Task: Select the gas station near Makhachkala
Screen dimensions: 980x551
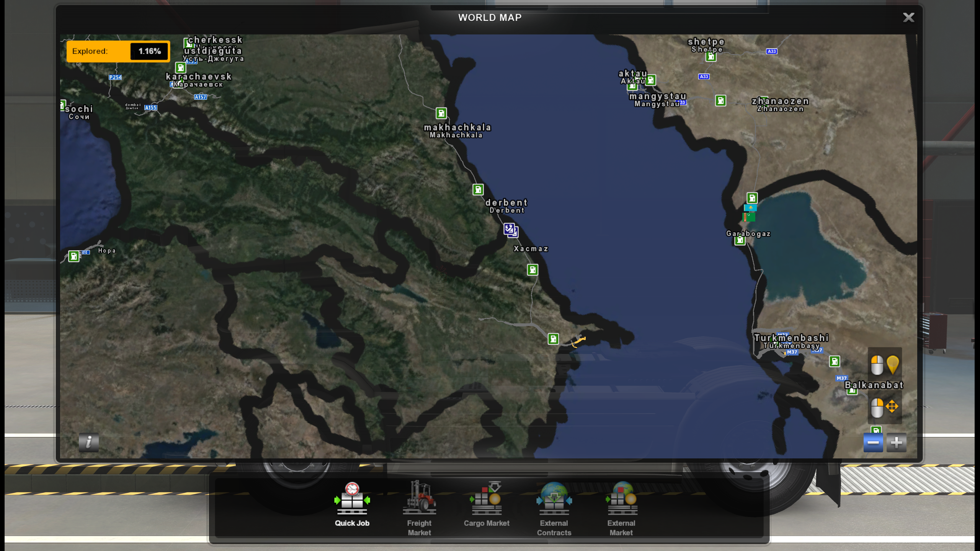Action: (441, 113)
